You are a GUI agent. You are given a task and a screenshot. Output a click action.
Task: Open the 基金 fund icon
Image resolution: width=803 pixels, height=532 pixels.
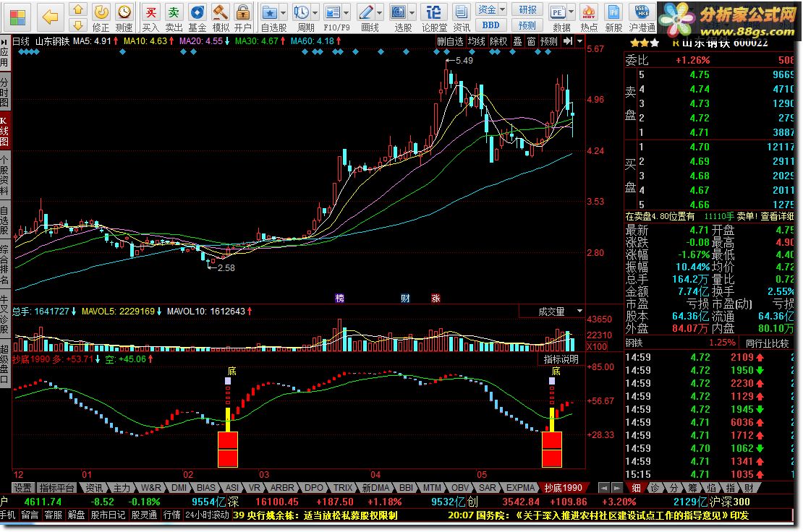point(197,18)
